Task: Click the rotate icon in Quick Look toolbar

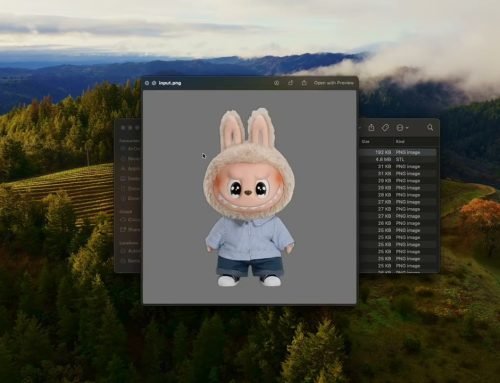Action: pos(290,83)
